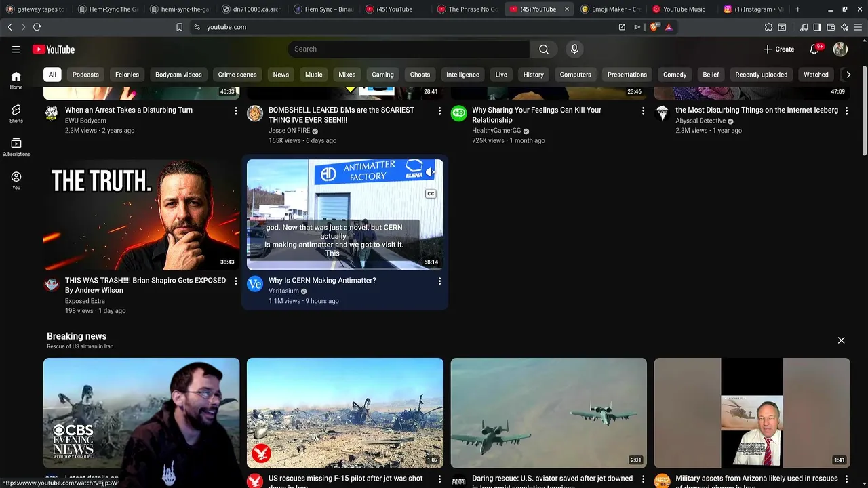Open Why Is CERN Making Antimatter title
868x488 pixels.
click(x=322, y=281)
